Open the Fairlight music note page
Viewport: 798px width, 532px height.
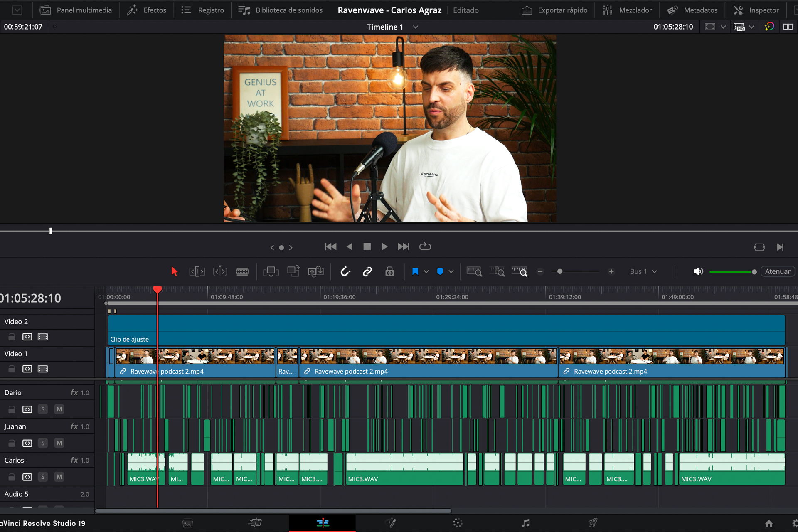[x=525, y=523]
